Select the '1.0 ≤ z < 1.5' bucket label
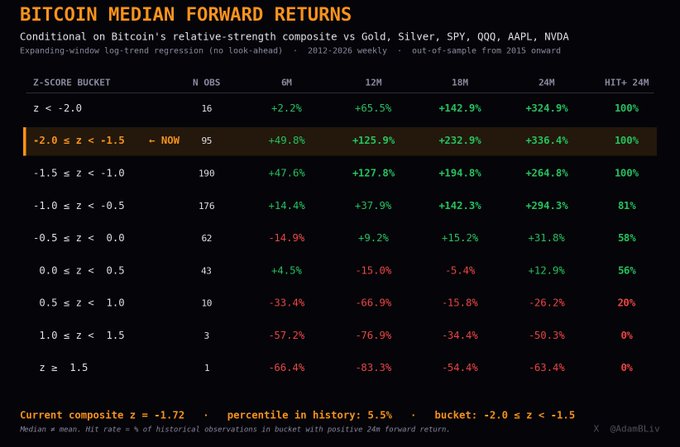Screen dimensions: 680x447 82,335
